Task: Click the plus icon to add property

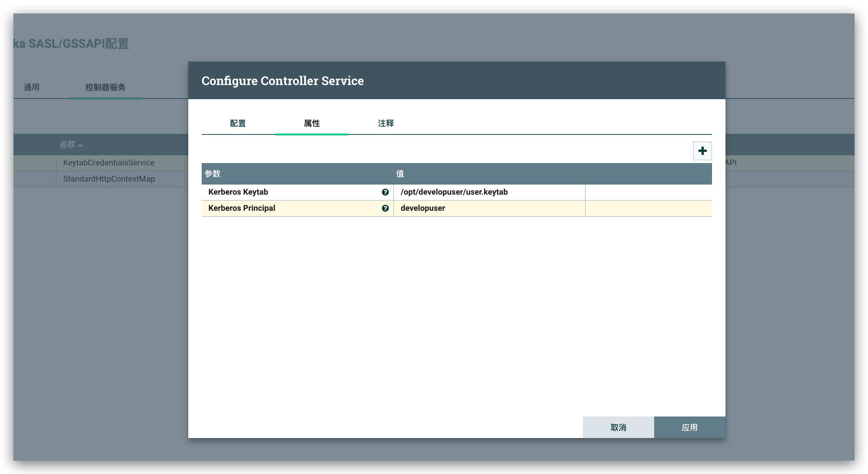Action: pyautogui.click(x=702, y=151)
